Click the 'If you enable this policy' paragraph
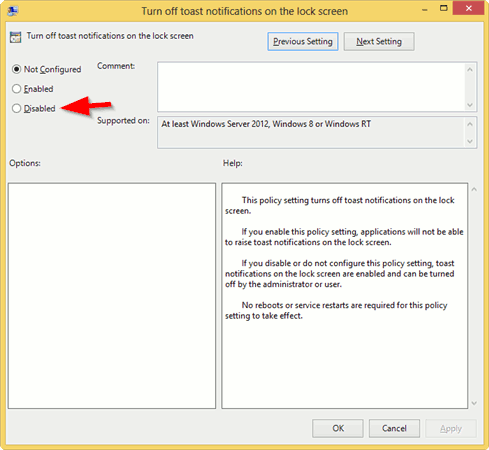Screen dimensions: 489x450 point(344,237)
